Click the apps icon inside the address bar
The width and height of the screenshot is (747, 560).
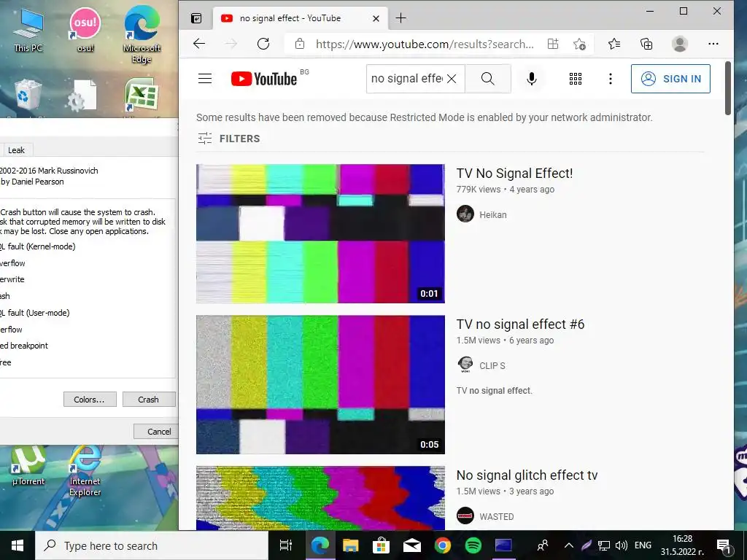[x=553, y=44]
